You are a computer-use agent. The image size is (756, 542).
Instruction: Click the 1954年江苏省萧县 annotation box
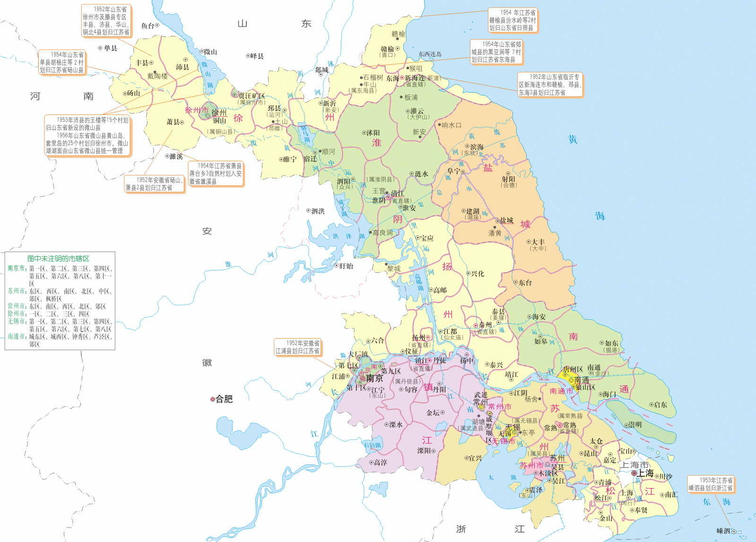(x=216, y=174)
